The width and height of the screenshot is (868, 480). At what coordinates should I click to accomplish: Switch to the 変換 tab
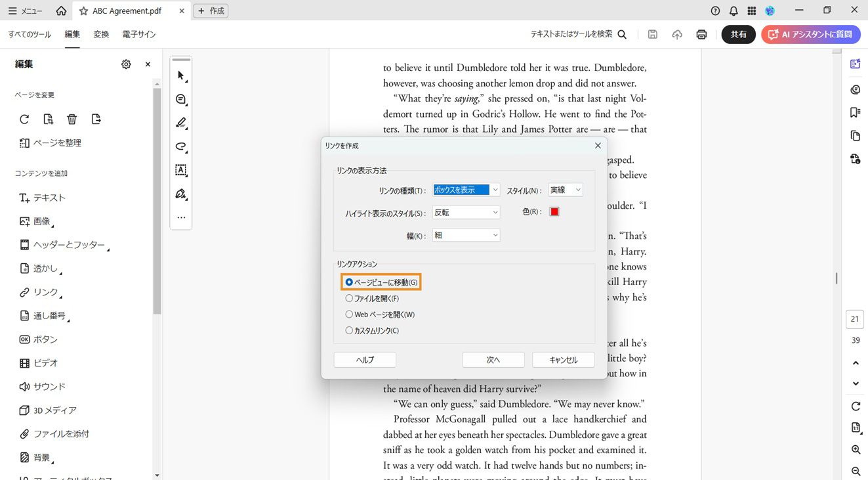[x=101, y=34]
